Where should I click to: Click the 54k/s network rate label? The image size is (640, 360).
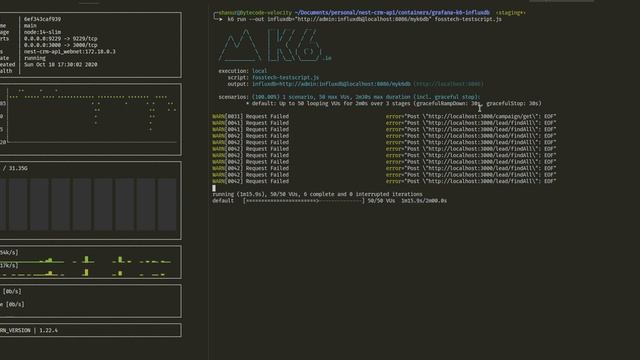click(x=9, y=253)
